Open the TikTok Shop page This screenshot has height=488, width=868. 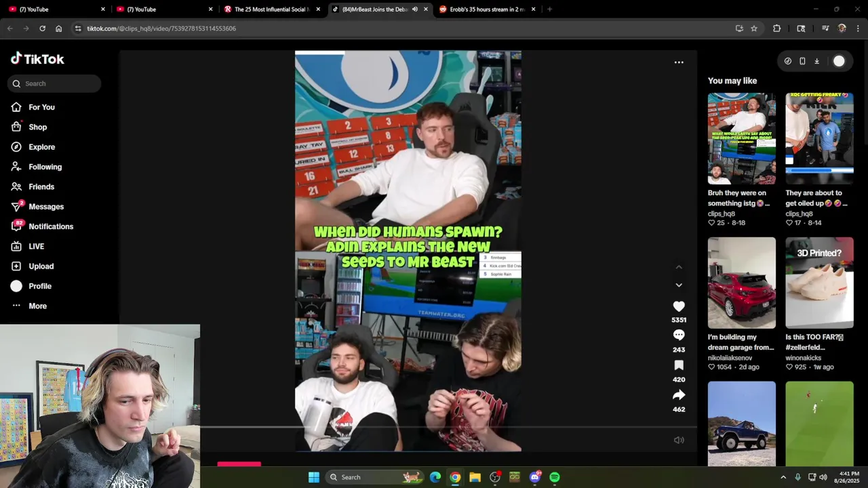pyautogui.click(x=28, y=127)
